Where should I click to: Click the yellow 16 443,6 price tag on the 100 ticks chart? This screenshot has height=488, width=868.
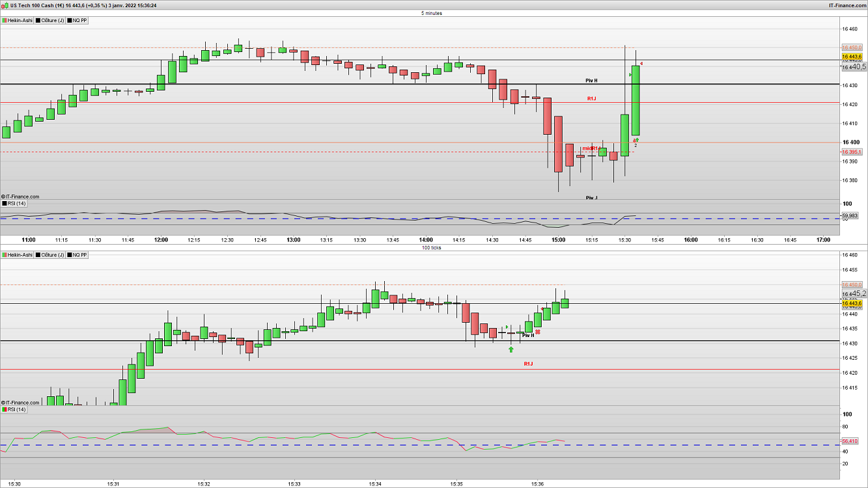[x=852, y=303]
